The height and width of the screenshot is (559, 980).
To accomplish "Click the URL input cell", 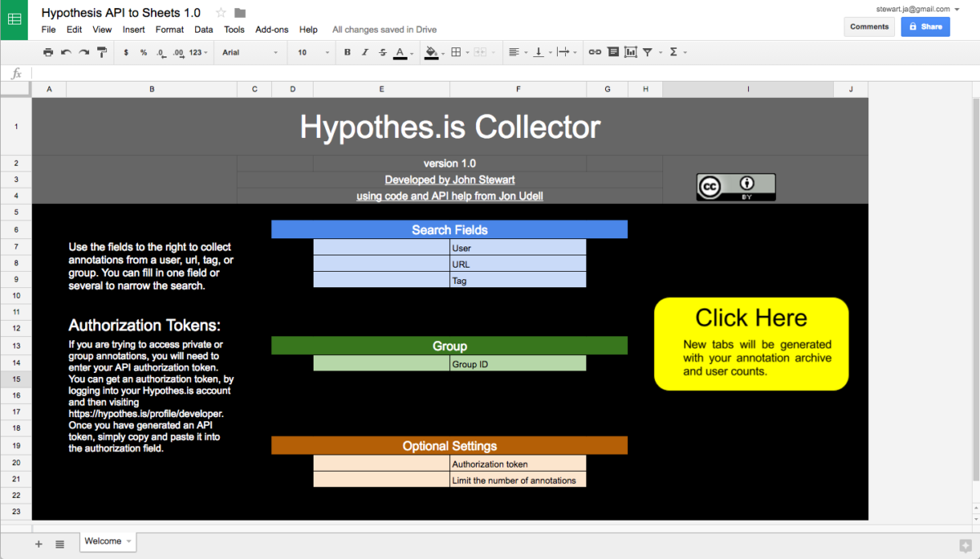I will click(381, 264).
